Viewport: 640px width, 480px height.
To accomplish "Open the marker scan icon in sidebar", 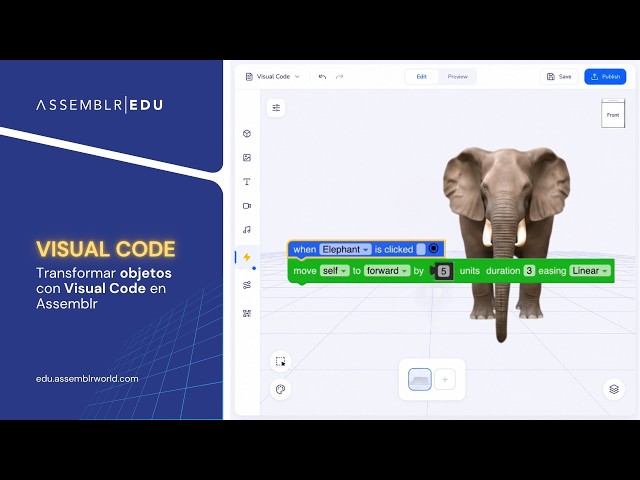I will tap(247, 313).
